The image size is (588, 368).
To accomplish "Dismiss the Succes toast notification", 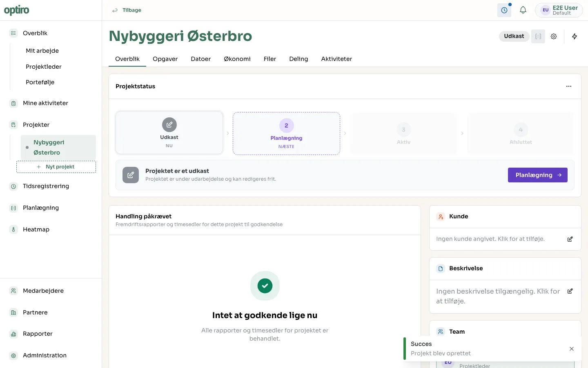I will [572, 349].
